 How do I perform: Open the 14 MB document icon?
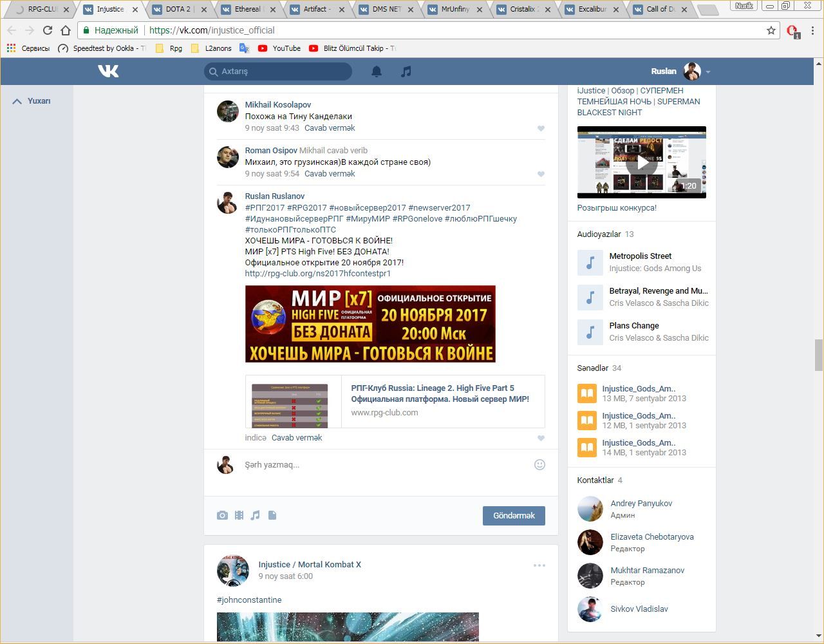click(586, 448)
